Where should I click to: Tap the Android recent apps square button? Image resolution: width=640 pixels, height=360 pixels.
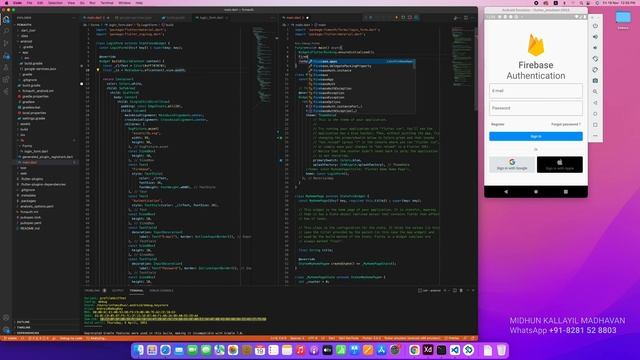[566, 191]
